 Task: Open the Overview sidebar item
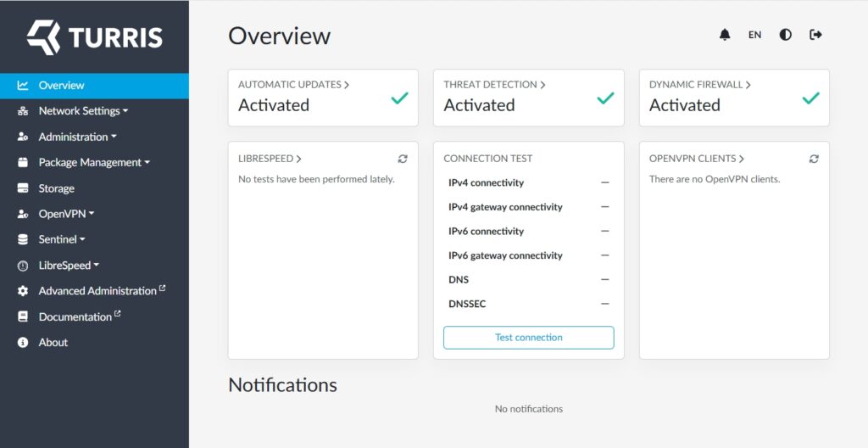61,86
